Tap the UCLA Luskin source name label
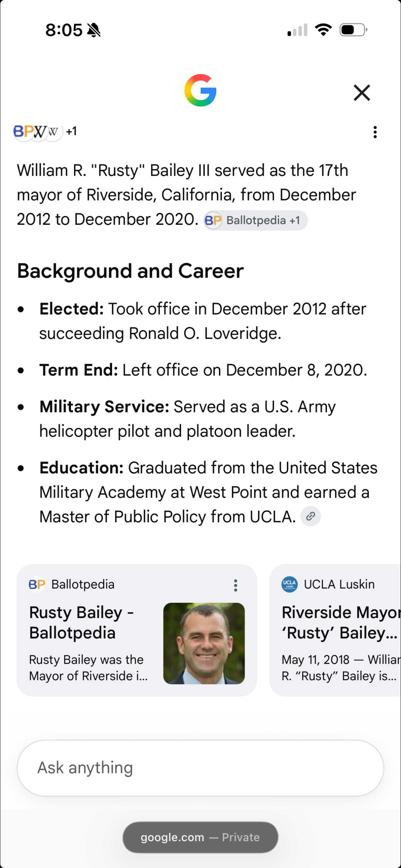The image size is (401, 868). point(339,584)
